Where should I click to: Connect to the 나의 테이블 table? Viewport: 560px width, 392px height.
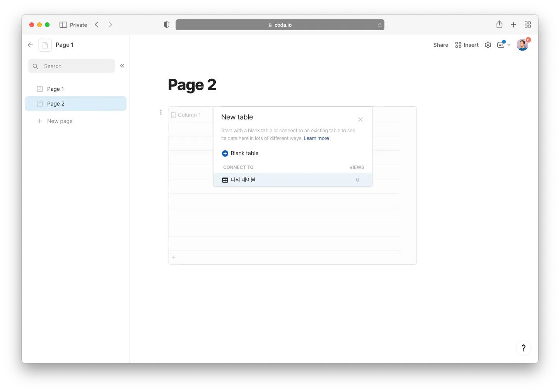(x=293, y=180)
